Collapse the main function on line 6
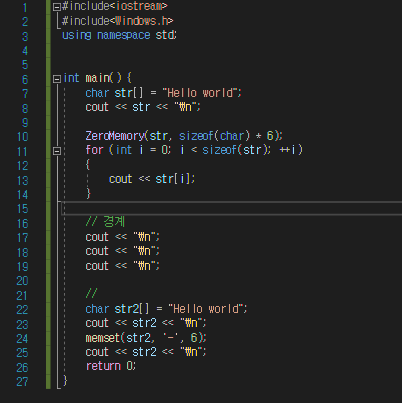The image size is (402, 403). [57, 79]
